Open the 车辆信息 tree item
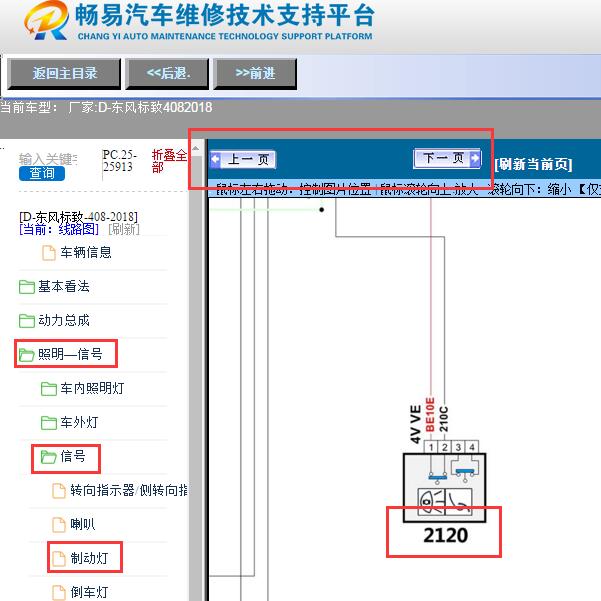Viewport: 601px width, 601px height. point(85,253)
